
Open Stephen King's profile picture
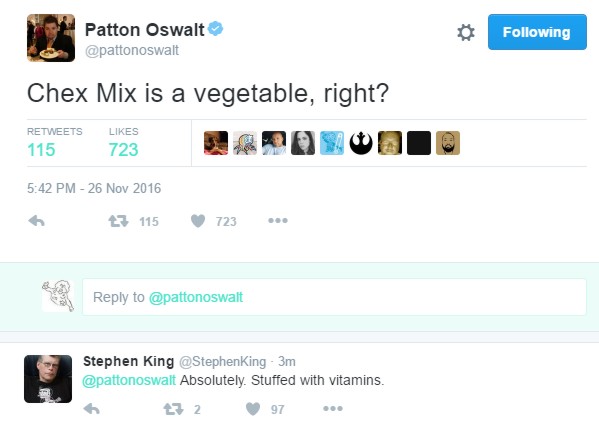click(48, 379)
